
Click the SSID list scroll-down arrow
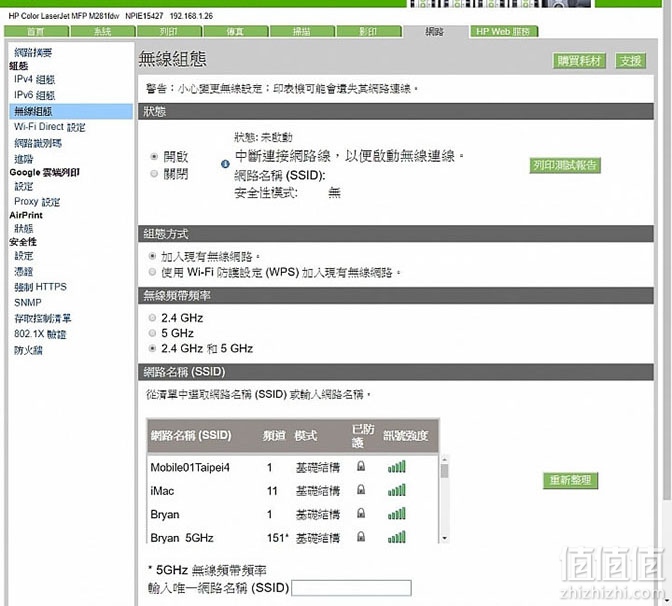click(x=444, y=538)
